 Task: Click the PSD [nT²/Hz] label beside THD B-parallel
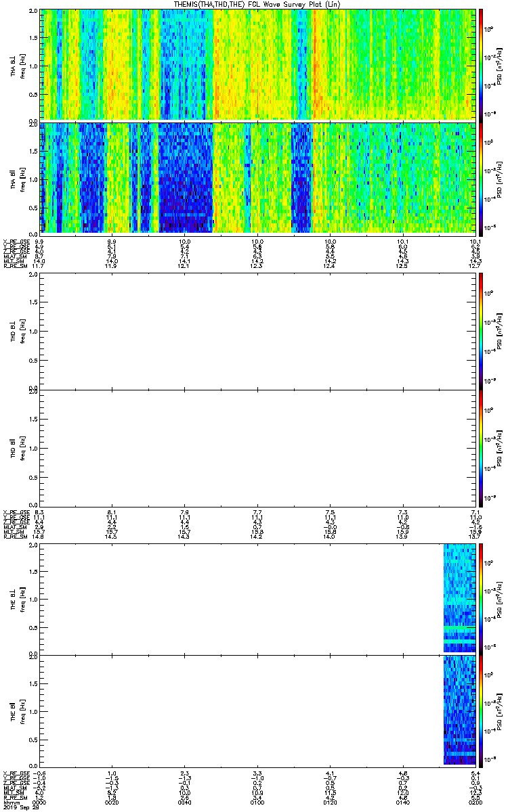(x=499, y=447)
